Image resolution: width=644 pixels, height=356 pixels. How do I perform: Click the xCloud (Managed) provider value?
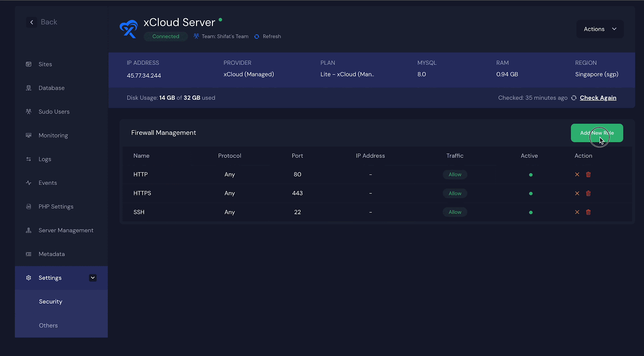249,75
